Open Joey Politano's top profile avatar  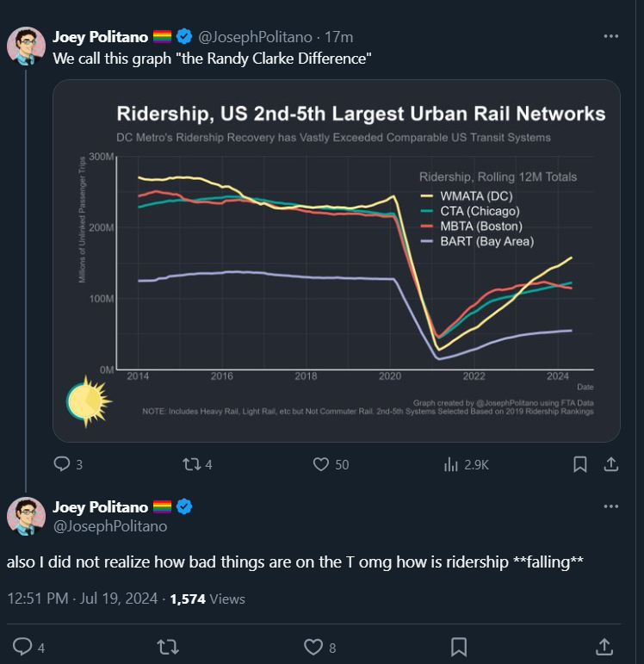[x=27, y=46]
